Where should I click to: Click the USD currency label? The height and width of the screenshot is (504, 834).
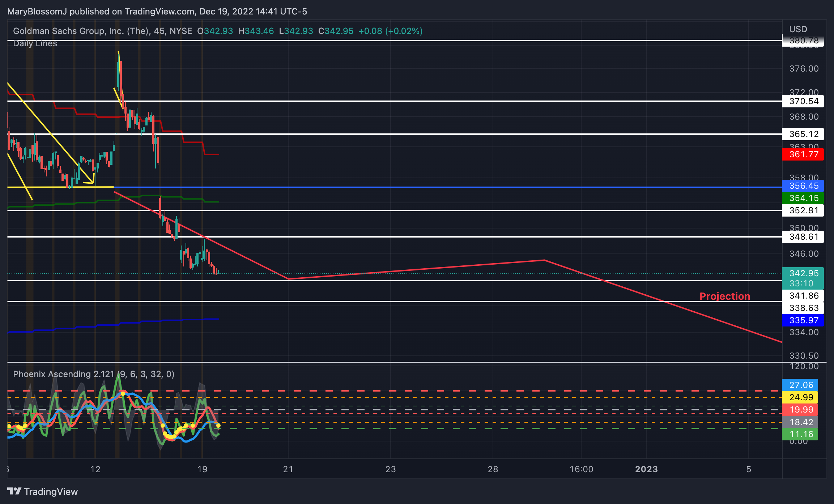pos(798,29)
